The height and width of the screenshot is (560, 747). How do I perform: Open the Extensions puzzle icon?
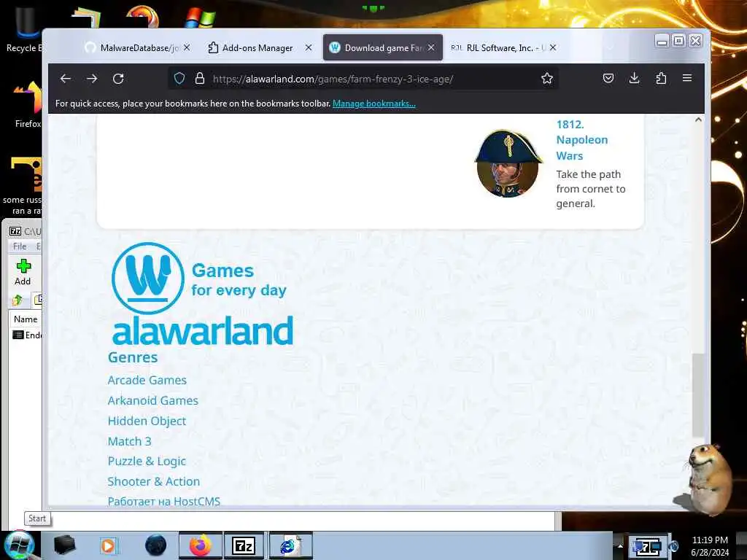661,78
